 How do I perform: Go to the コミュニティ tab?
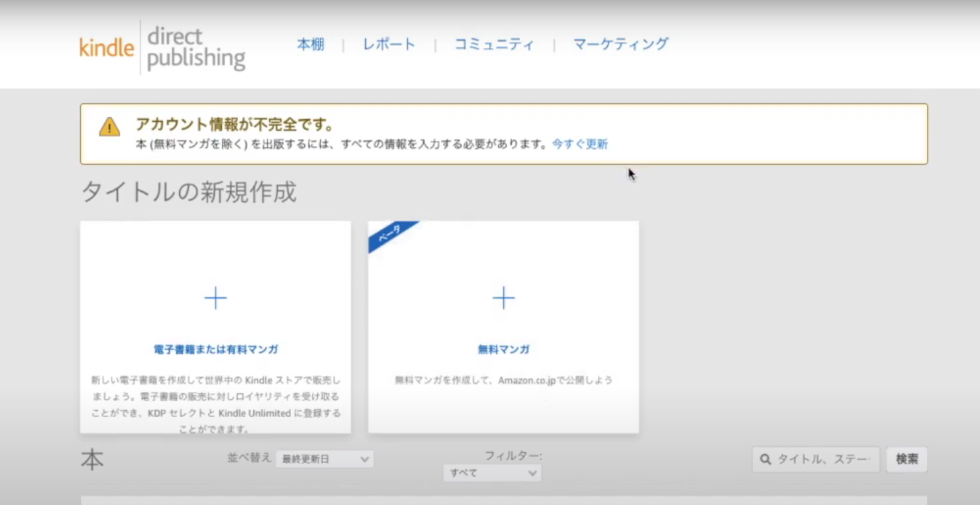click(494, 44)
